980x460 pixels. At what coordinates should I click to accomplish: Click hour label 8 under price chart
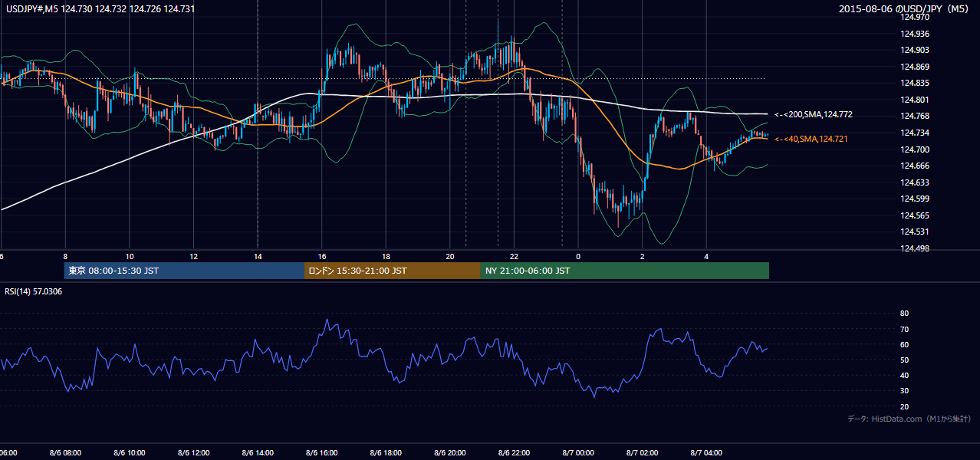(65, 256)
